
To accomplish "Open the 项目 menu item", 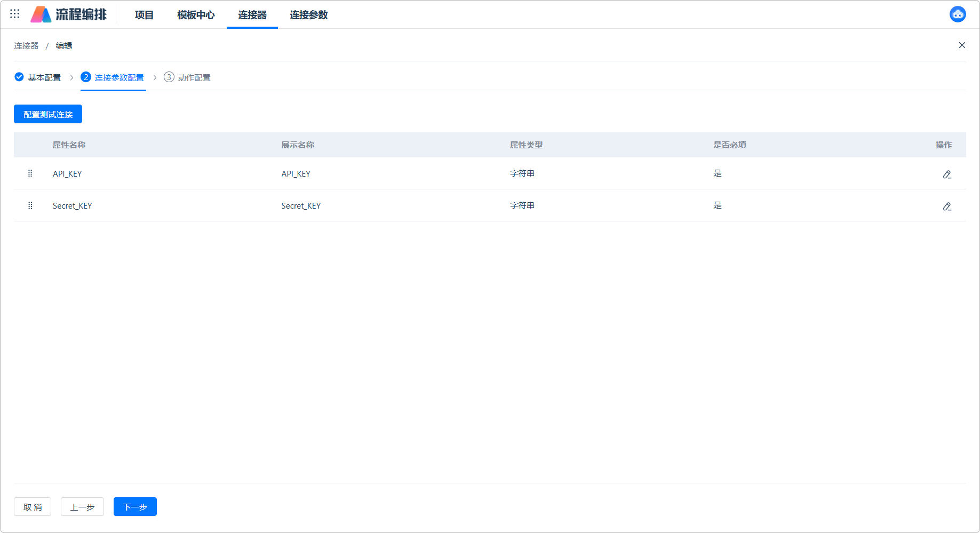I will click(x=144, y=15).
